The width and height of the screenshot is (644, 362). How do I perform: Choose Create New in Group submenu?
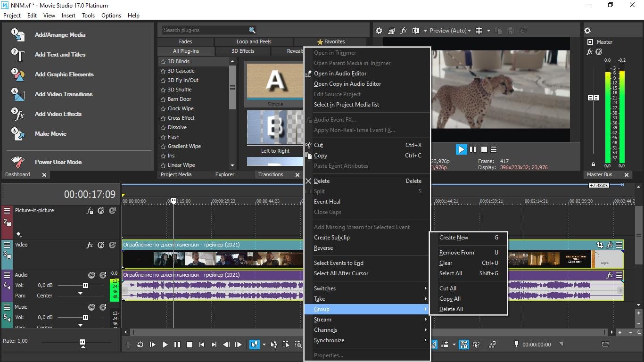point(454,238)
